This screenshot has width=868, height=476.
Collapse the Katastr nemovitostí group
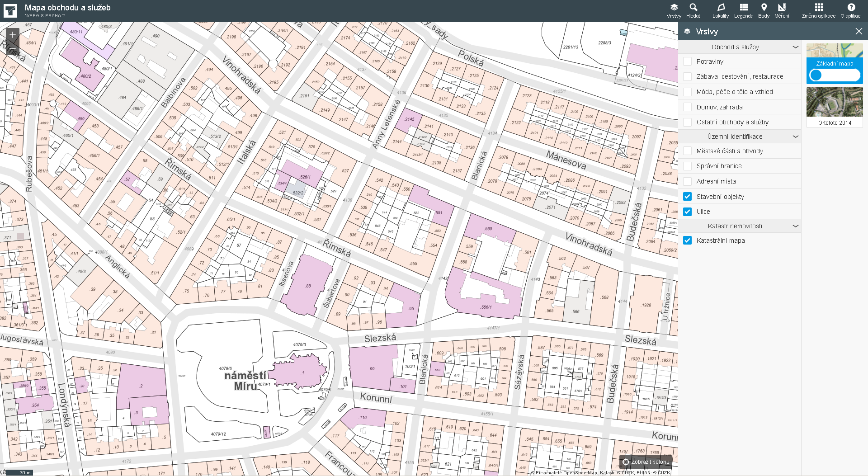click(x=795, y=226)
